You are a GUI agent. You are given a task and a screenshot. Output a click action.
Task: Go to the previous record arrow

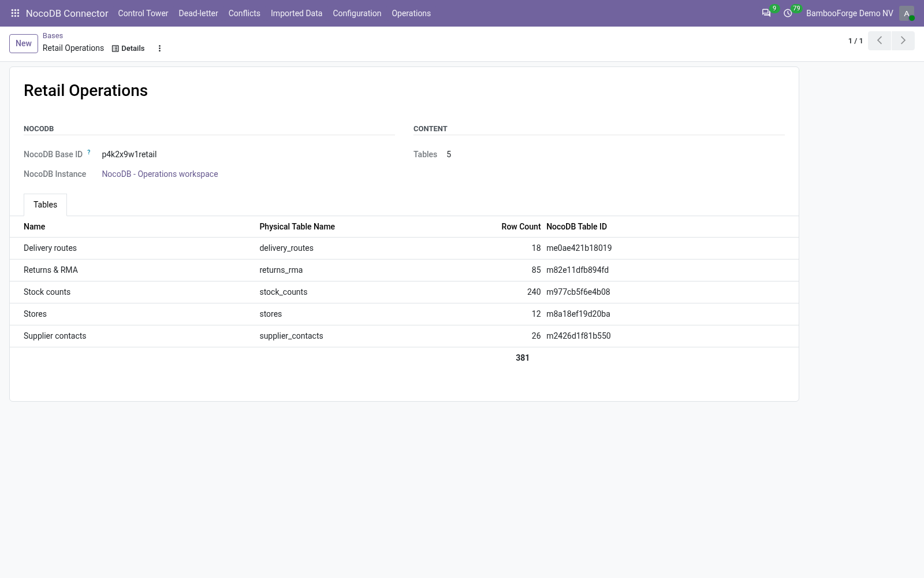tap(880, 40)
